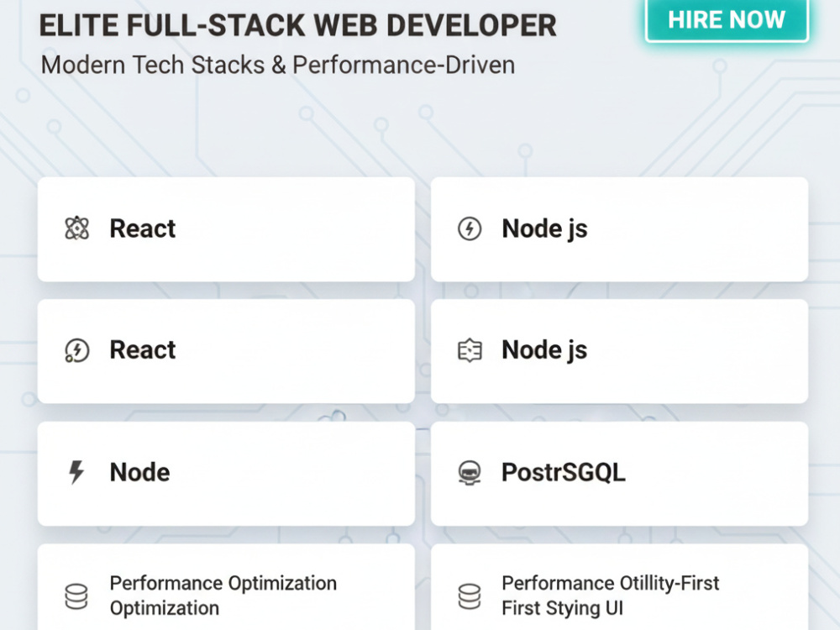Open the second React card
The image size is (840, 630).
tap(226, 351)
